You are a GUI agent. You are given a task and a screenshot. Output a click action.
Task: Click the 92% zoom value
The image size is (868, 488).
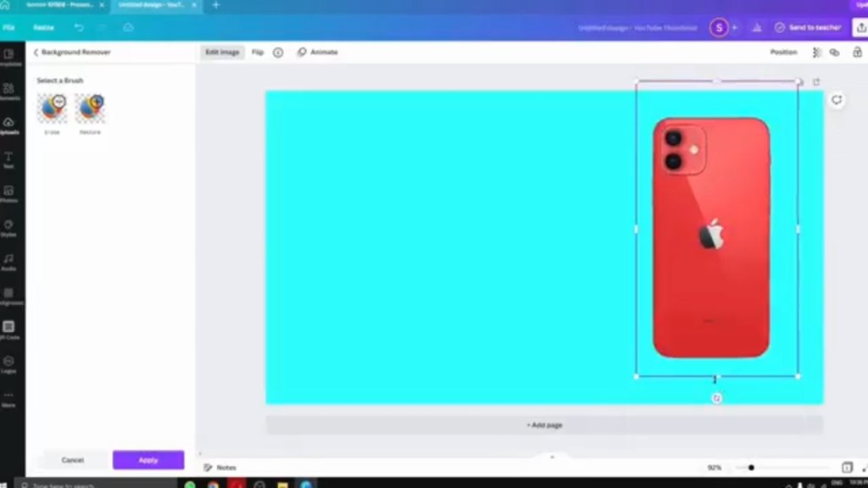click(714, 468)
